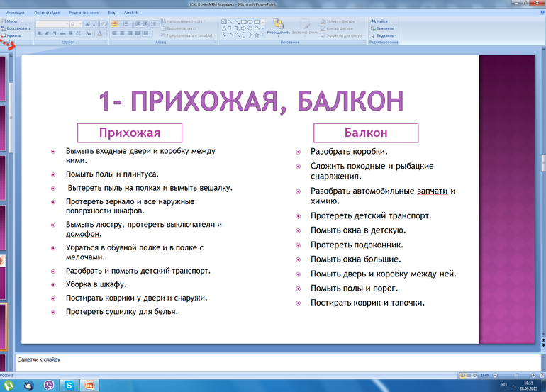Image resolution: width=546 pixels, height=392 pixels.
Task: Toggle center text alignment
Action: pyautogui.click(x=122, y=33)
